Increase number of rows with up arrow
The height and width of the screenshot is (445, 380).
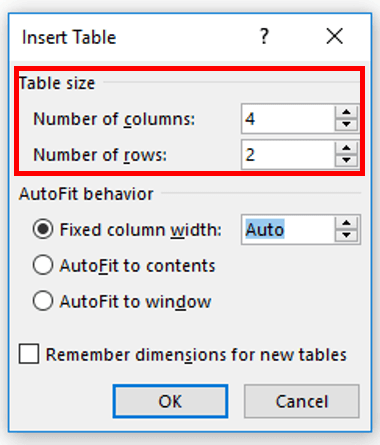[x=346, y=148]
